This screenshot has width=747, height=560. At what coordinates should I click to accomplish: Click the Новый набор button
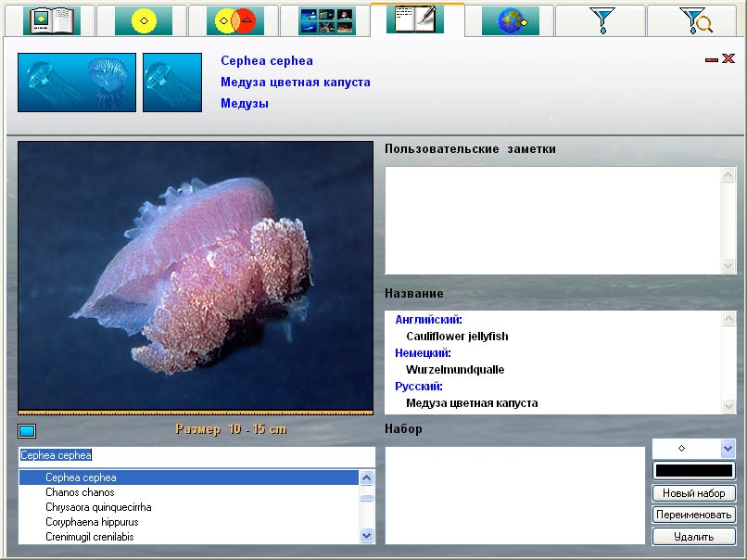click(x=693, y=493)
